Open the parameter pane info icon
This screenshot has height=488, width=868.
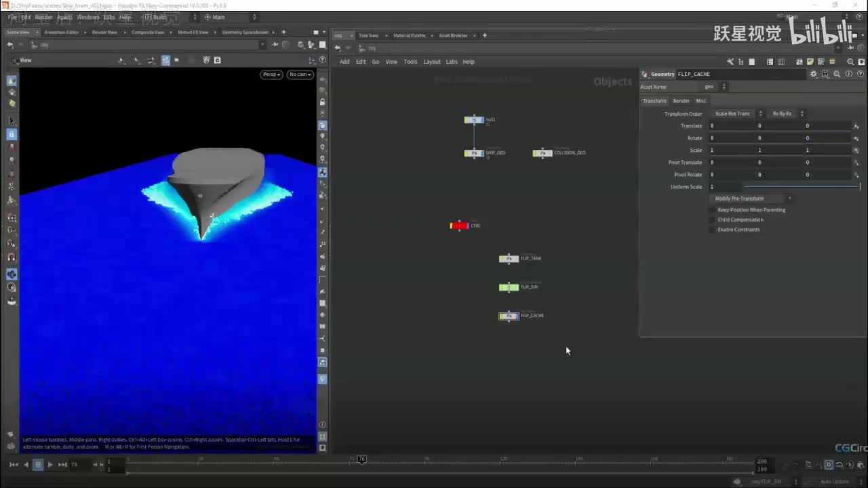pyautogui.click(x=849, y=74)
